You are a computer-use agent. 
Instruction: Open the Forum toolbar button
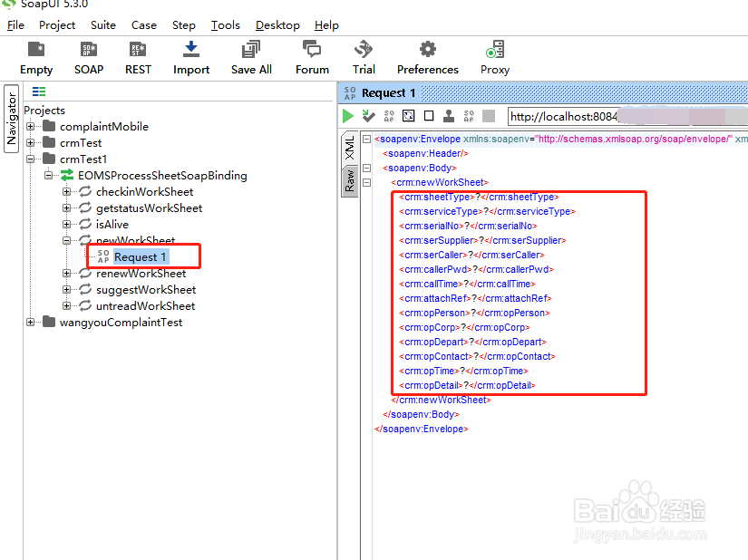(x=312, y=58)
